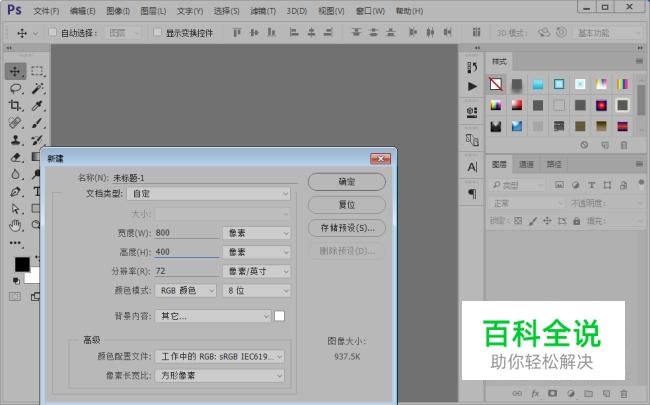Switch to the 路径 tab

[554, 165]
